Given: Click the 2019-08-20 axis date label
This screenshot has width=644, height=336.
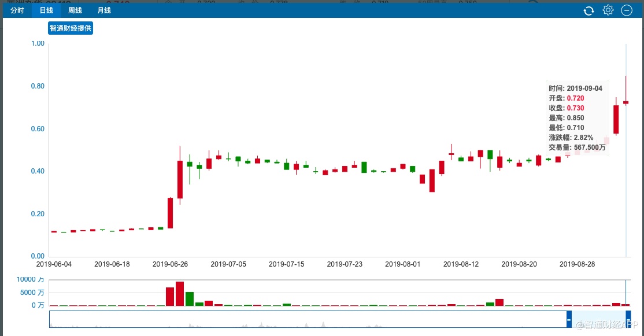Looking at the screenshot, I should coord(519,264).
